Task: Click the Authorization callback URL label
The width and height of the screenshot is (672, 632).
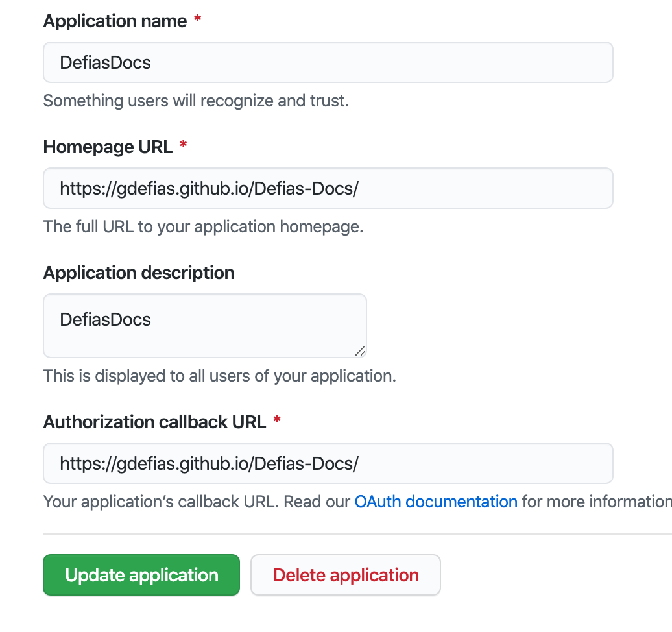Action: [x=154, y=422]
